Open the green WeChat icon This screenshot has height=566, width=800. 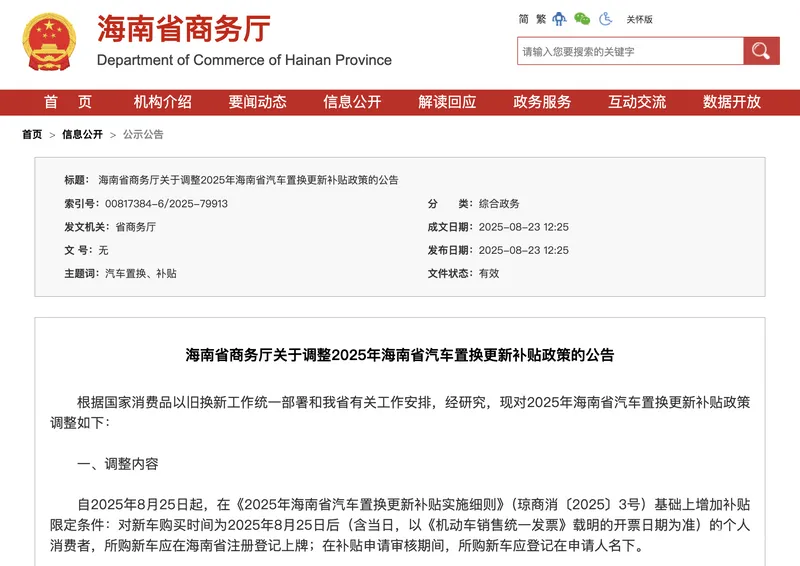click(582, 19)
